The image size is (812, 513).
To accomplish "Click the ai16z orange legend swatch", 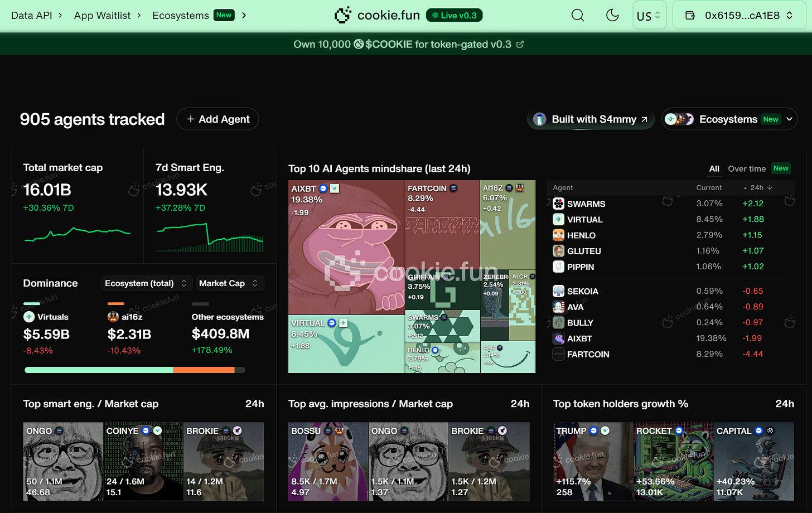I will 115,304.
